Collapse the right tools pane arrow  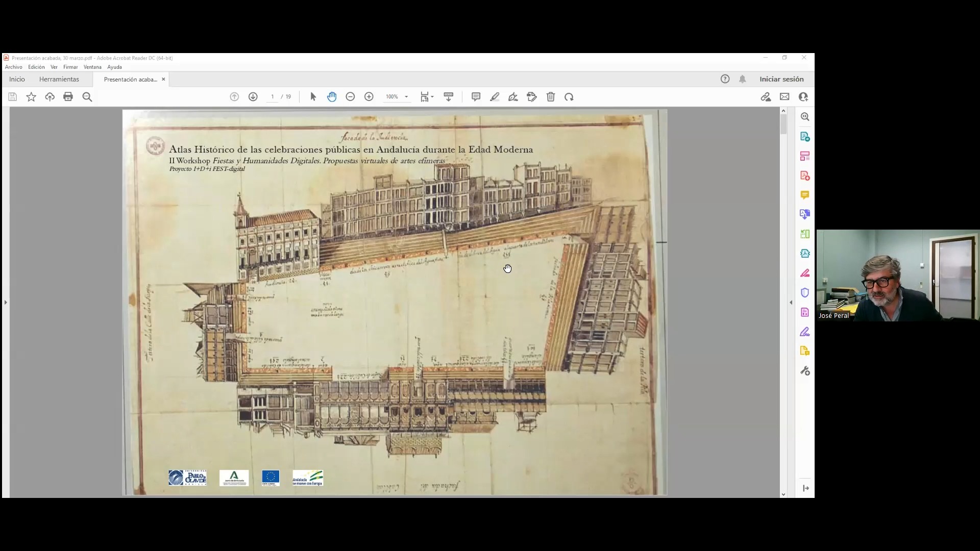point(791,303)
